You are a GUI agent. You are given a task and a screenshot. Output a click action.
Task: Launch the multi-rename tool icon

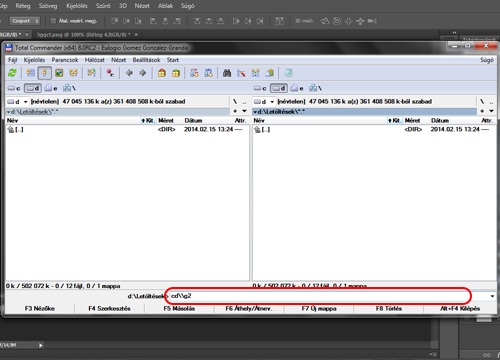pos(241,73)
